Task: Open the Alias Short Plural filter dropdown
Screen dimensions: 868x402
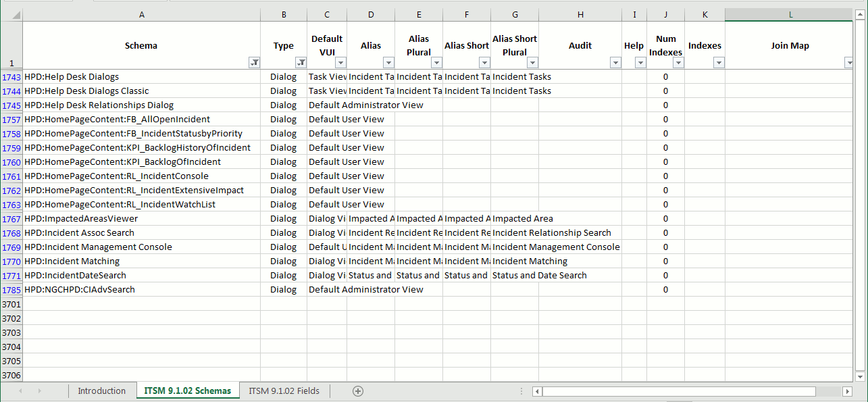Action: (532, 63)
